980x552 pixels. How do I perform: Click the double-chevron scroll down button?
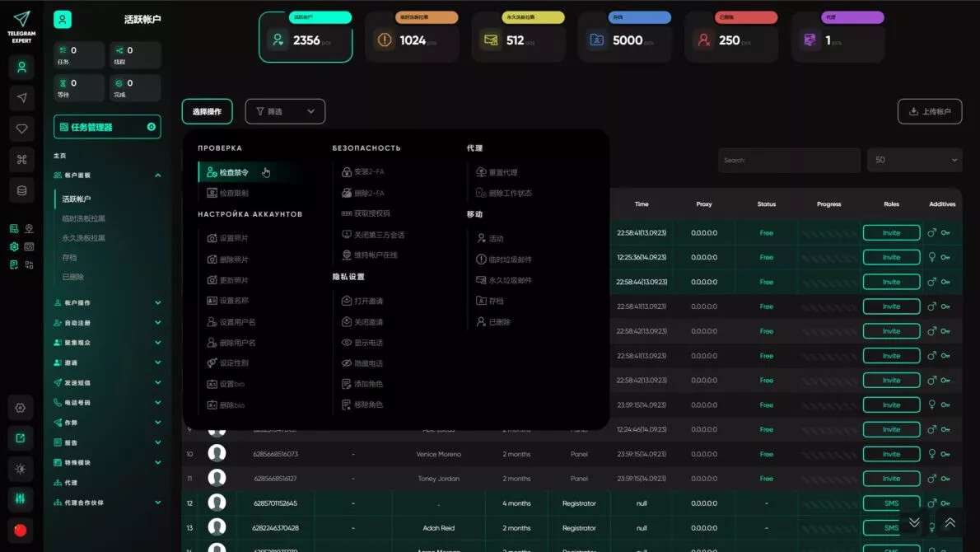point(914,522)
